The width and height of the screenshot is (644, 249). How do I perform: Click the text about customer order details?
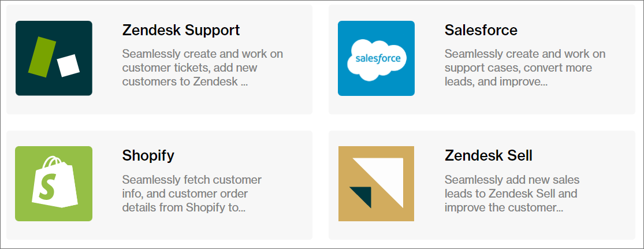coord(192,194)
